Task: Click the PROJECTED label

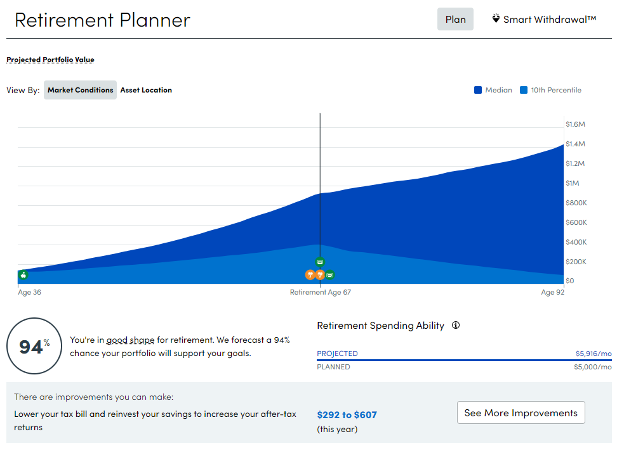Action: pos(337,353)
